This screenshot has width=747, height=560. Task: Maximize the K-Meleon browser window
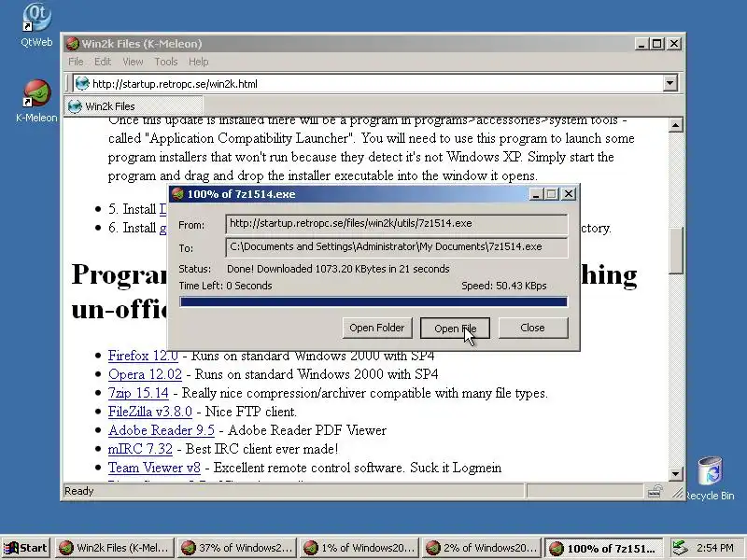point(657,44)
